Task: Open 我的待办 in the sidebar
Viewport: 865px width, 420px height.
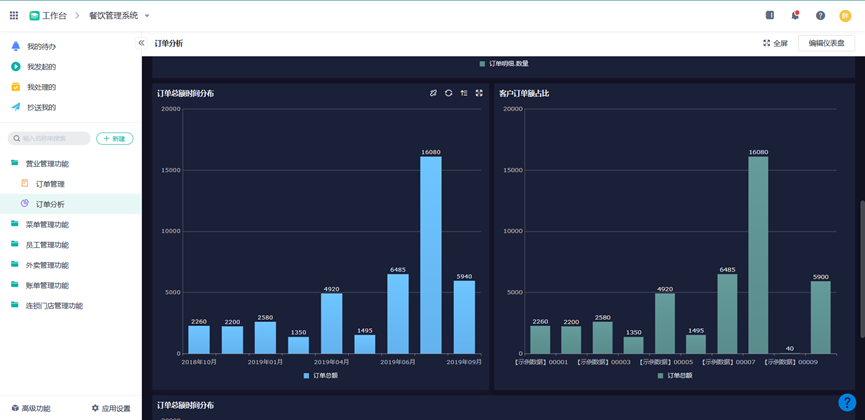Action: 41,47
